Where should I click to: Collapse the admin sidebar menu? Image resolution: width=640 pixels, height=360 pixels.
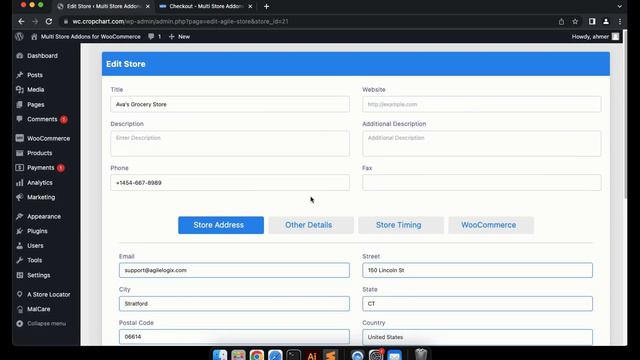[46, 324]
